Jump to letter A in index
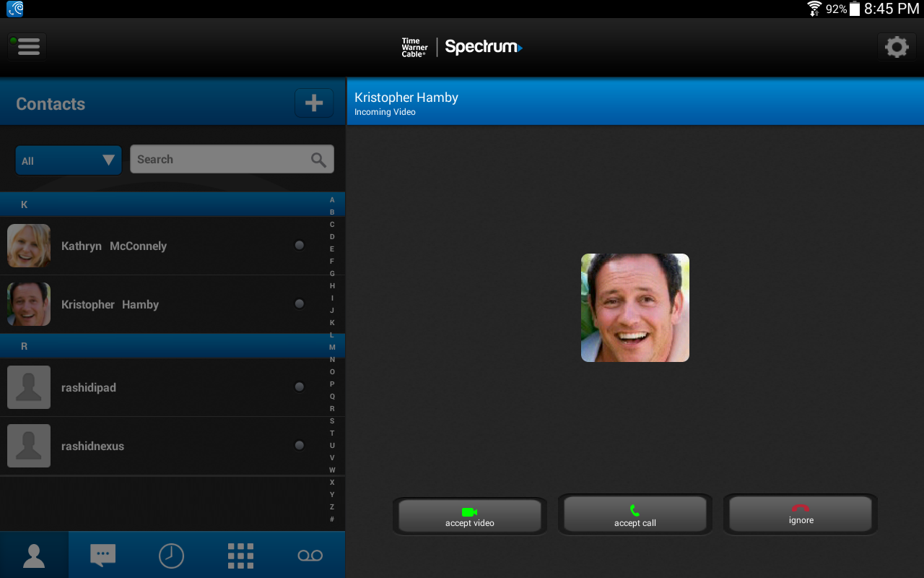The width and height of the screenshot is (924, 578). click(332, 200)
